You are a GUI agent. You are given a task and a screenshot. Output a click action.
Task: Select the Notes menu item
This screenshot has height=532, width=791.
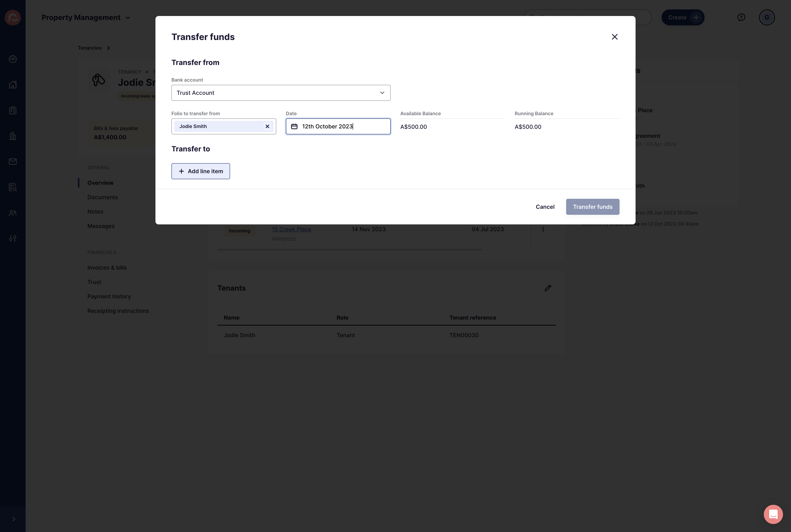[95, 212]
